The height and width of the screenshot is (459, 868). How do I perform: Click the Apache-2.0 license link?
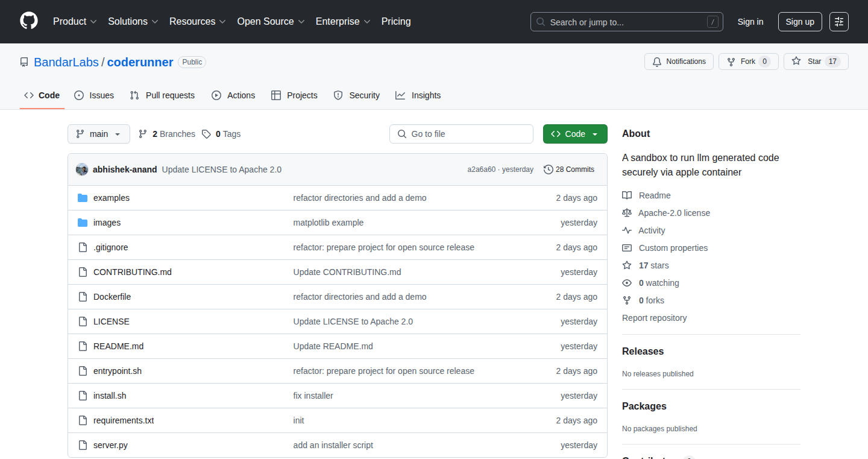[675, 213]
